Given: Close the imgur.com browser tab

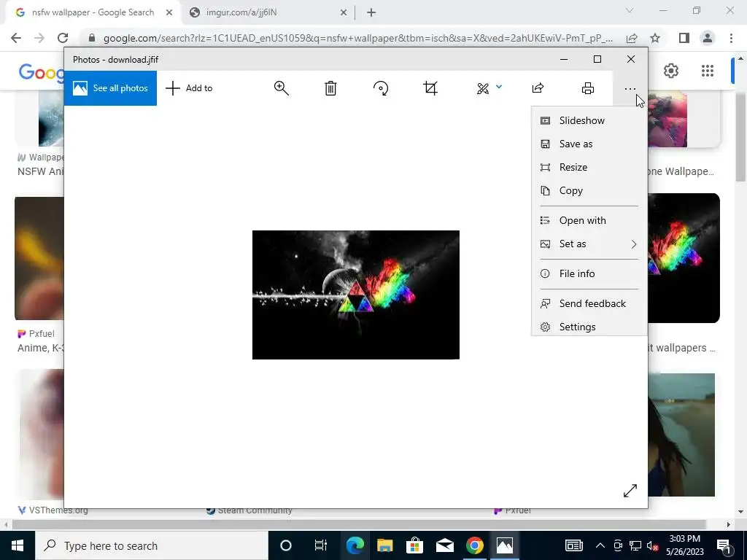Looking at the screenshot, I should tap(344, 13).
